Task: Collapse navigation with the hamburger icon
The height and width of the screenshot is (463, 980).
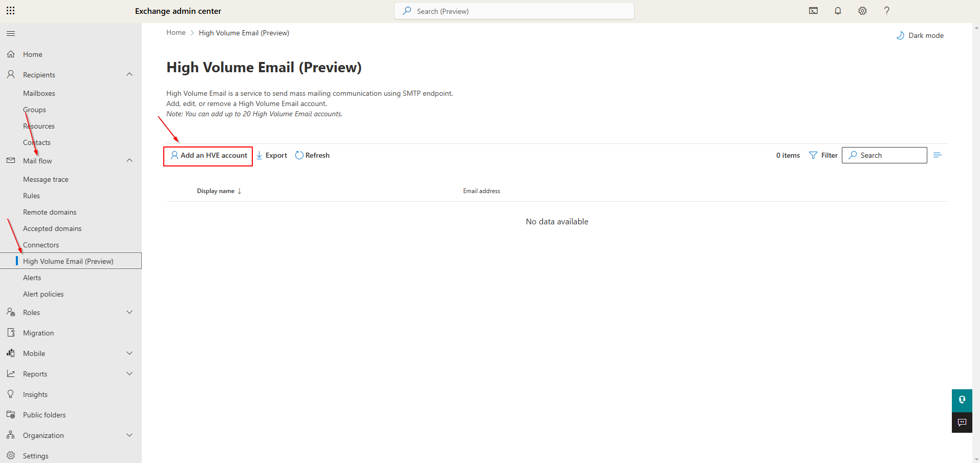Action: [11, 34]
